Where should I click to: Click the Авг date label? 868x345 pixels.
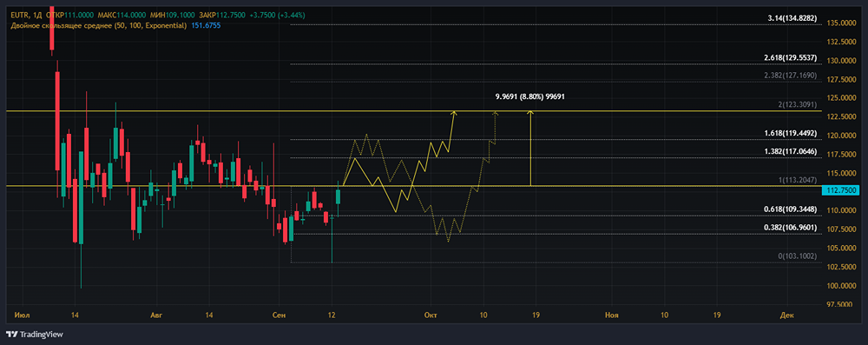pyautogui.click(x=157, y=315)
